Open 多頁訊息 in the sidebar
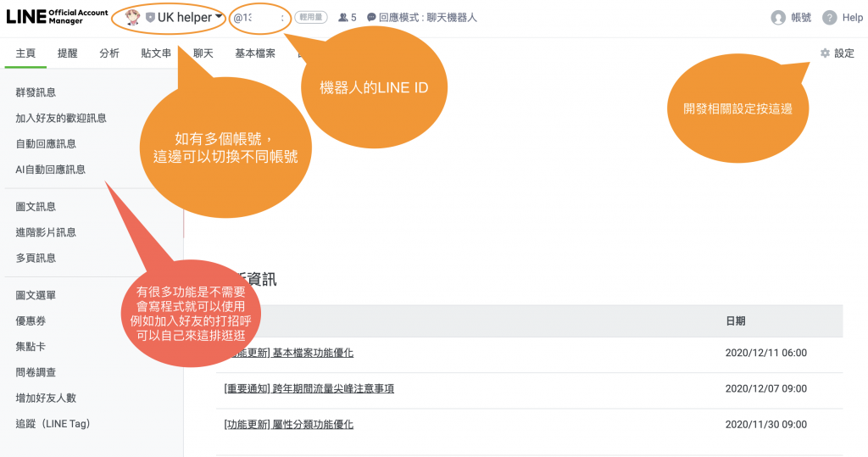This screenshot has height=457, width=868. tap(36, 258)
